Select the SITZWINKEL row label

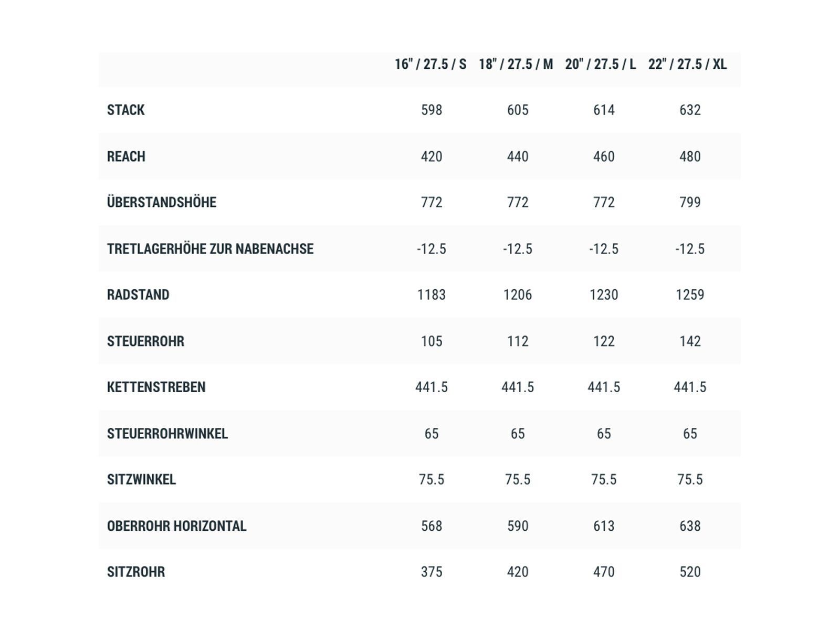tap(142, 480)
